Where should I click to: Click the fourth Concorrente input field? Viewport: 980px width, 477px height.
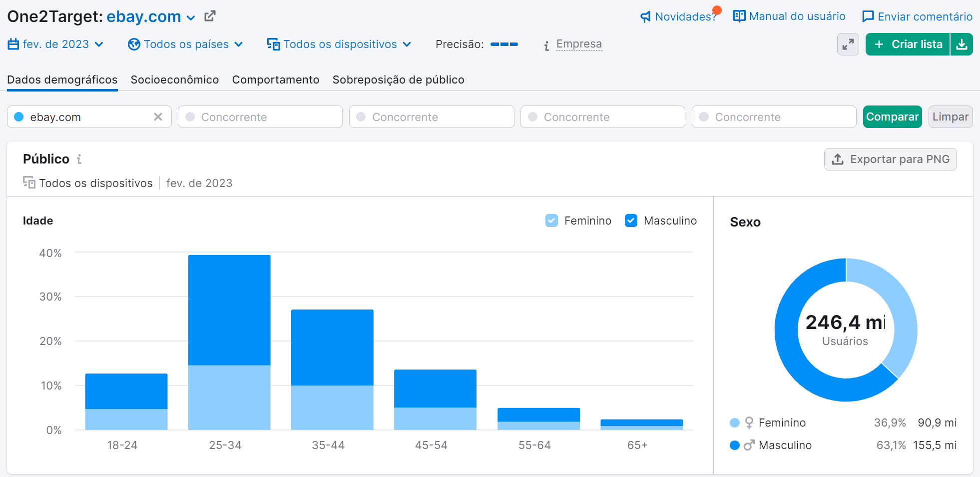tap(774, 116)
